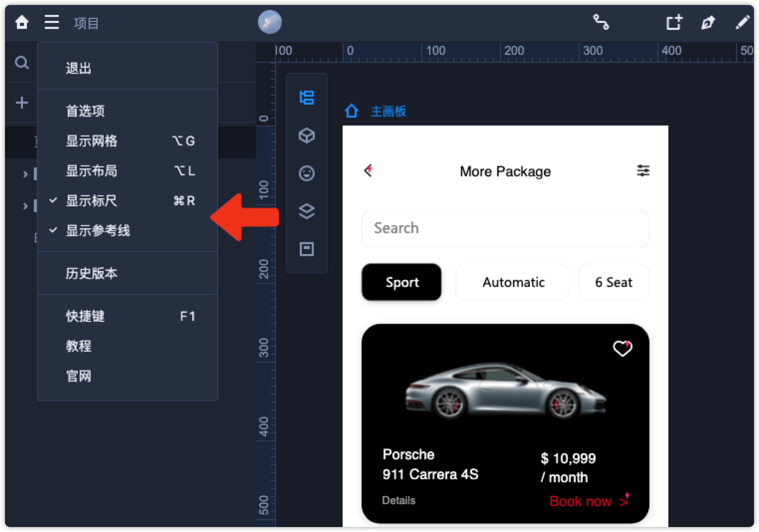Uncheck 显示标尺 show rulers option

127,201
